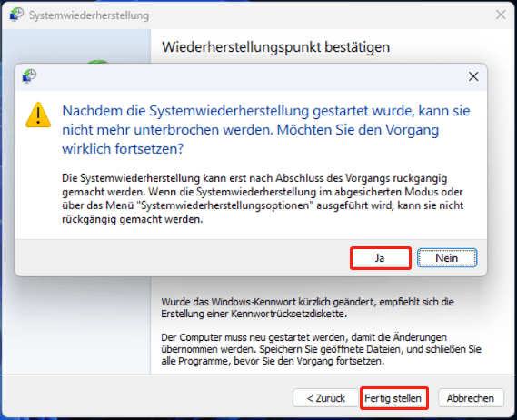Go back with the < Zurück button
Image resolution: width=517 pixels, height=420 pixels.
click(x=325, y=398)
